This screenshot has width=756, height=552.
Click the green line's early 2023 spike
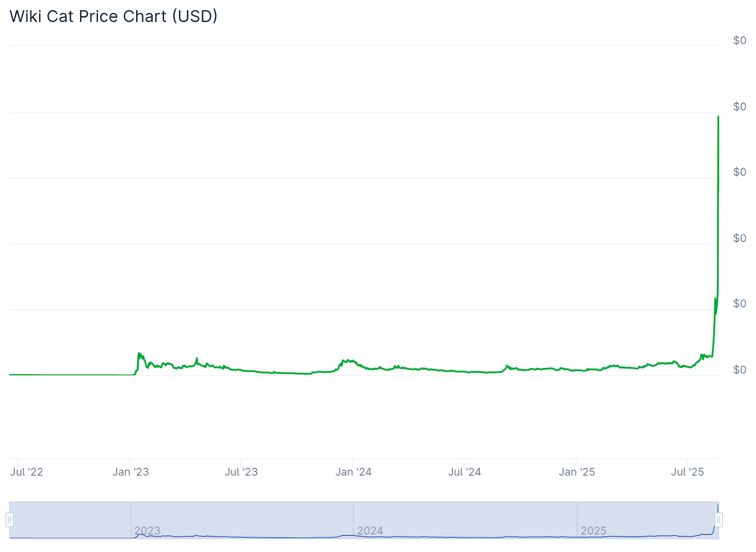(x=139, y=354)
